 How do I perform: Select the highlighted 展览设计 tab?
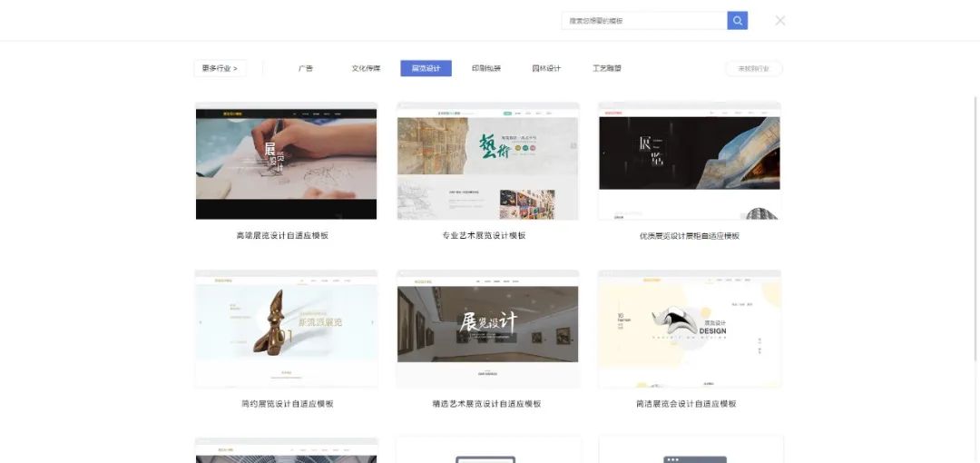426,68
